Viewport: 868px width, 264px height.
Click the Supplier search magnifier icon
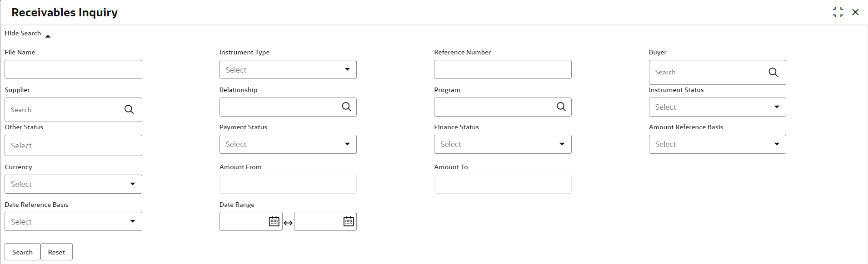tap(129, 110)
